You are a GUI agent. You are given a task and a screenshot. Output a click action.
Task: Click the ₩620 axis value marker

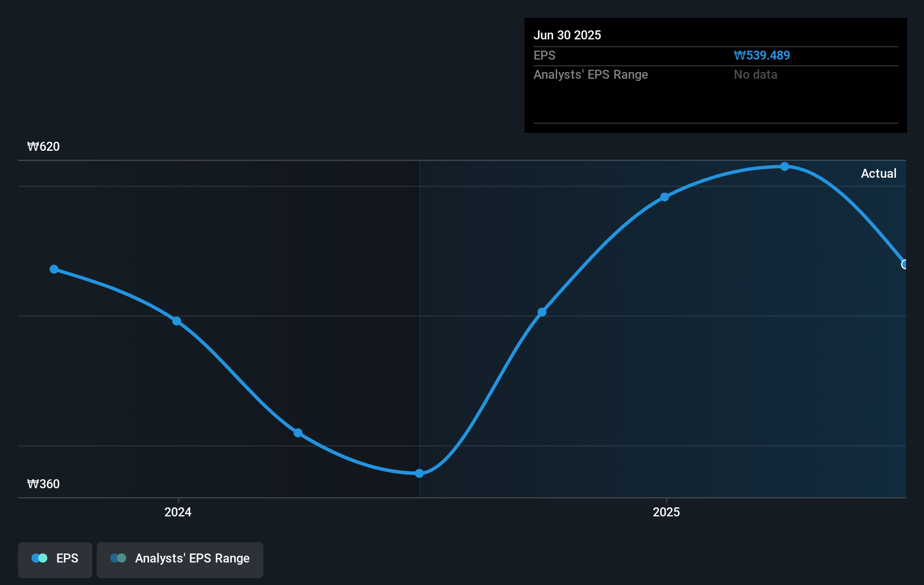pyautogui.click(x=43, y=146)
